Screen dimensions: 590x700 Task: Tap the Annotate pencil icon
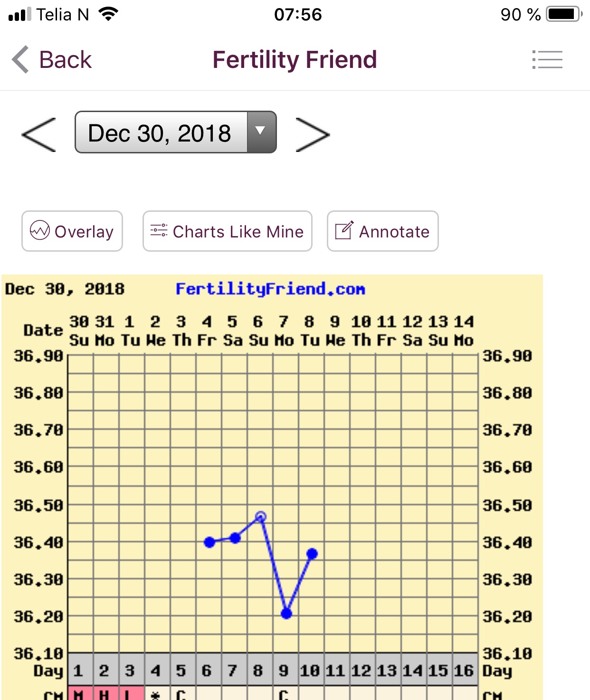click(344, 231)
